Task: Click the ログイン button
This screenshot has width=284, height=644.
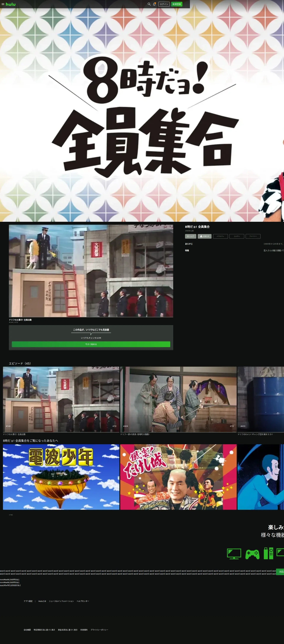Action: pyautogui.click(x=164, y=4)
